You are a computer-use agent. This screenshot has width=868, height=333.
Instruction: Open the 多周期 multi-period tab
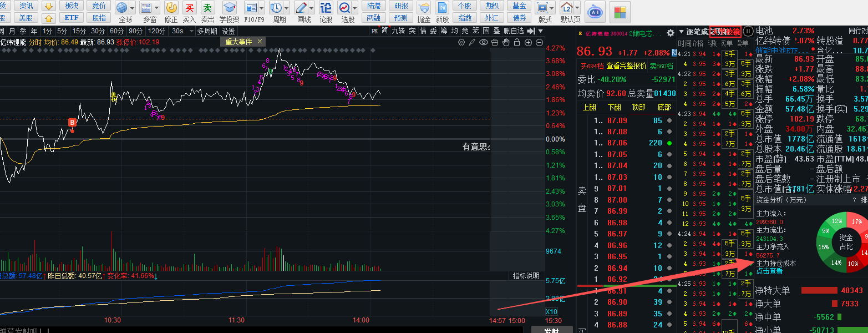click(x=207, y=31)
